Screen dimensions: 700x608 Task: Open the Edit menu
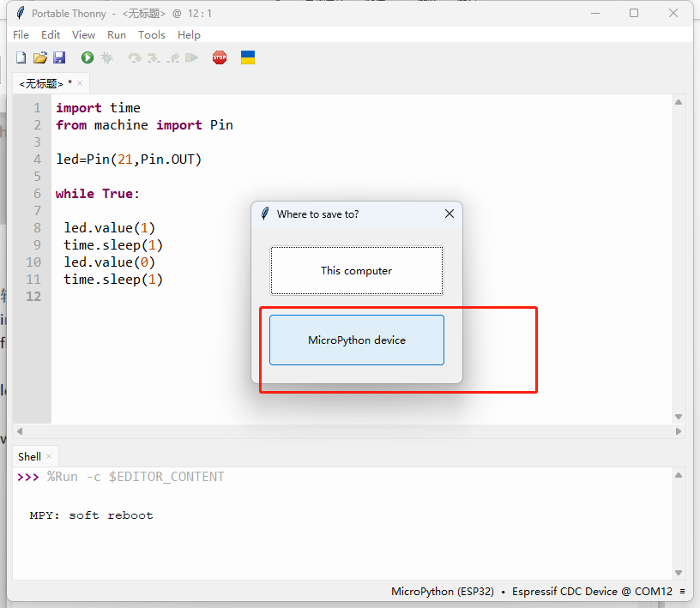[x=51, y=35]
